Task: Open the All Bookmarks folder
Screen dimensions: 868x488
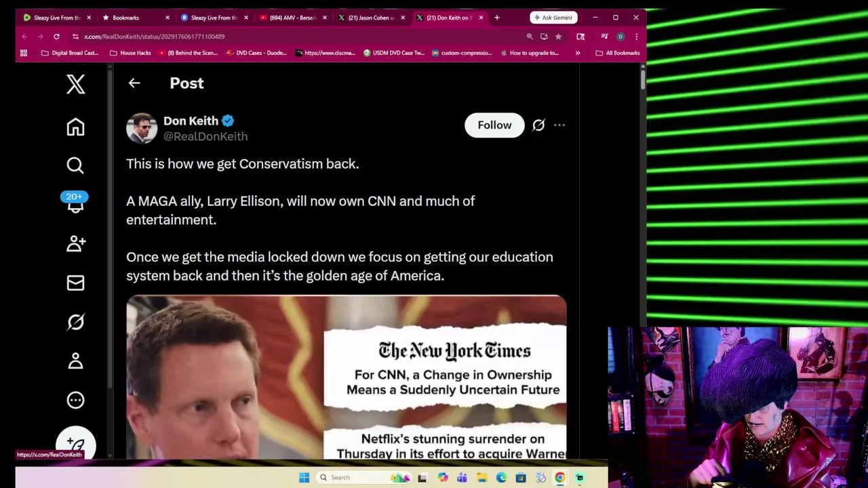Action: tap(618, 53)
